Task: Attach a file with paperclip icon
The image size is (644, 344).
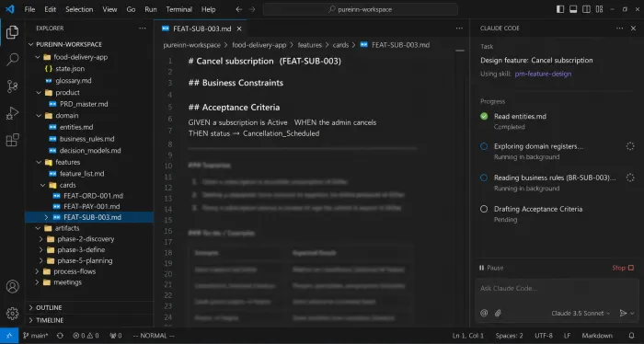Action: coord(498,314)
